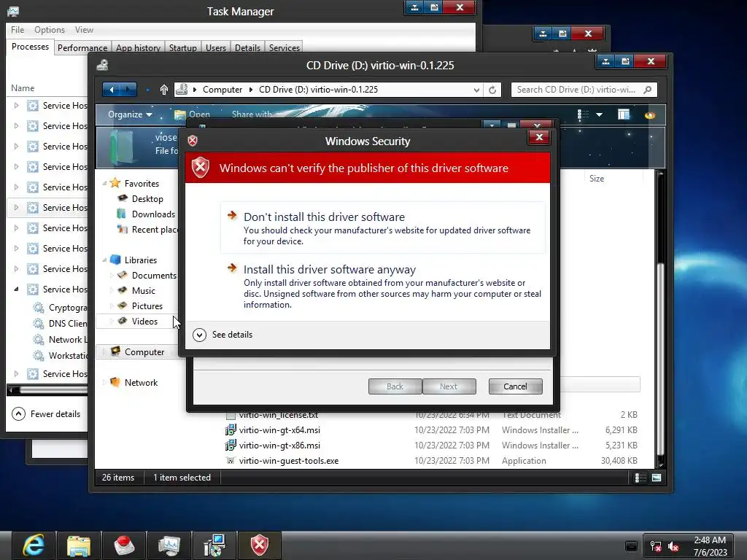
Task: Open File Explorer taskbar icon
Action: coord(79,545)
